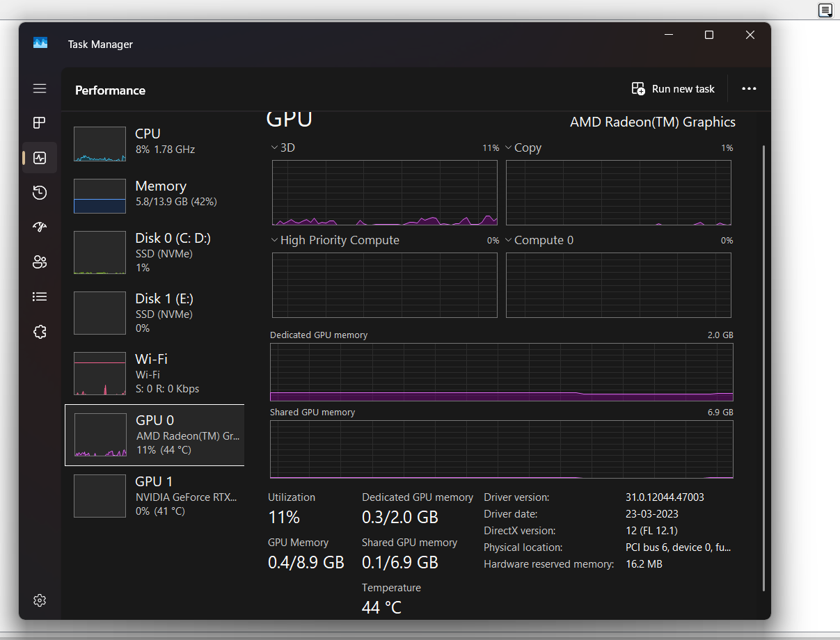Viewport: 840px width, 640px height.
Task: Click driver date 23-03-2023
Action: (x=652, y=514)
